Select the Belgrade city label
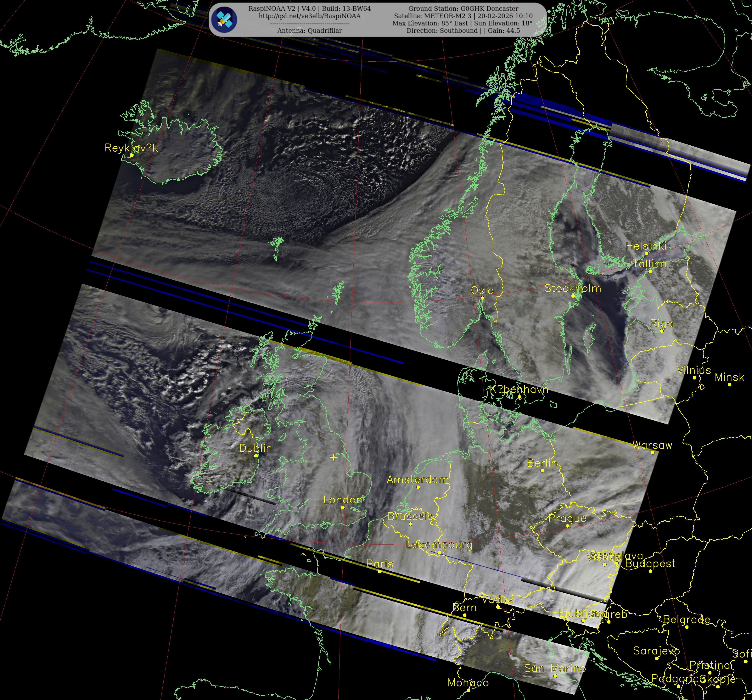 coord(687,619)
